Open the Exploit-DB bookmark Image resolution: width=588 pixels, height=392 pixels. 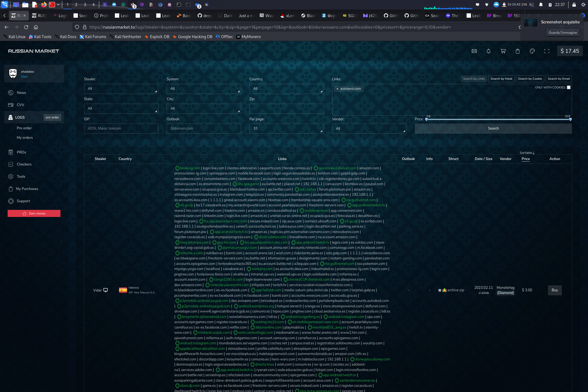(x=157, y=37)
